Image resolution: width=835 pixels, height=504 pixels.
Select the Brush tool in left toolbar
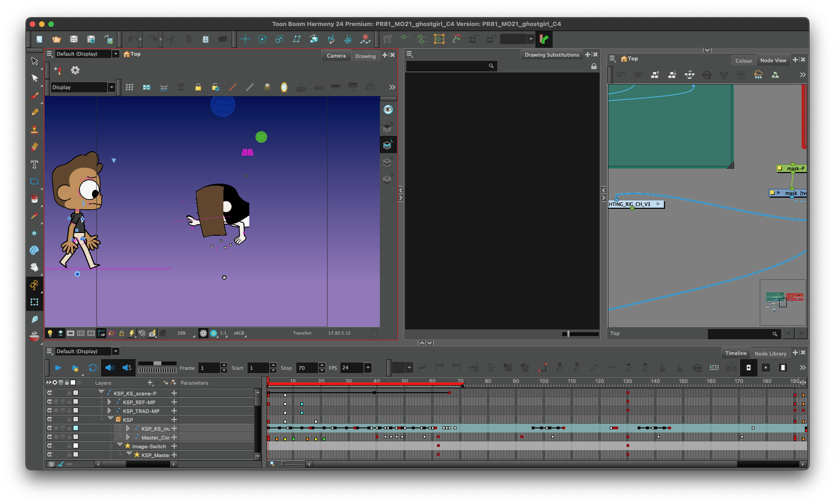click(x=34, y=96)
